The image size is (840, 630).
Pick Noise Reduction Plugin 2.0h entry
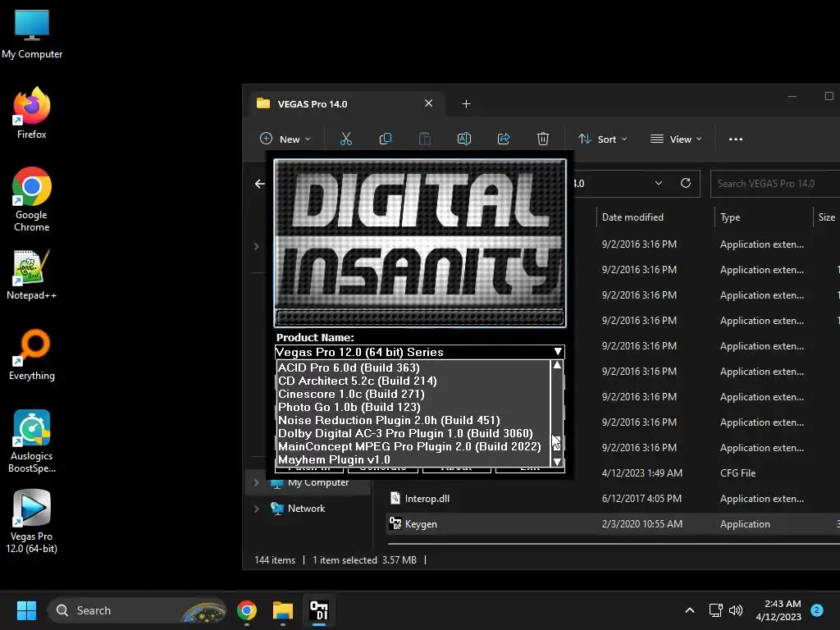point(413,420)
